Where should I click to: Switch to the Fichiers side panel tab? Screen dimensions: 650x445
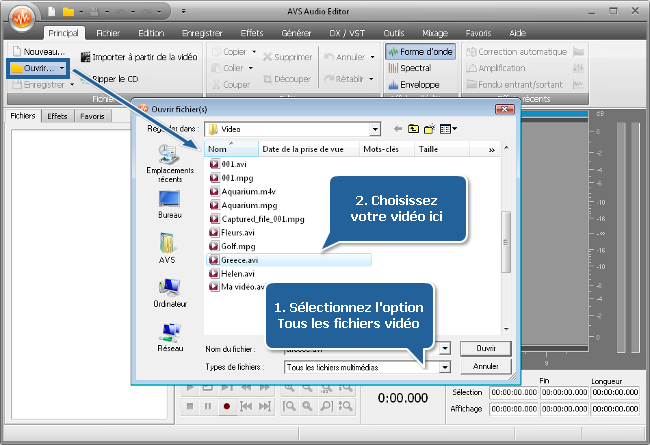click(x=23, y=116)
